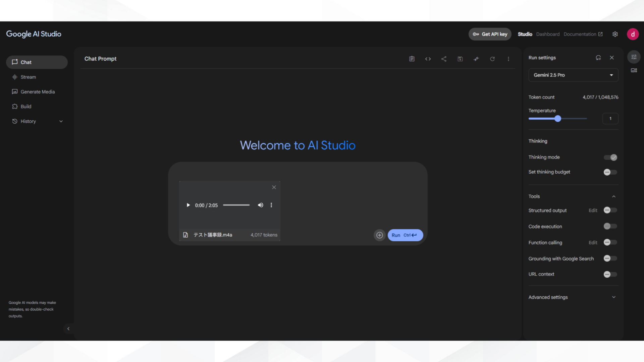The height and width of the screenshot is (362, 644).
Task: Open the settings gear in top bar
Action: click(615, 34)
